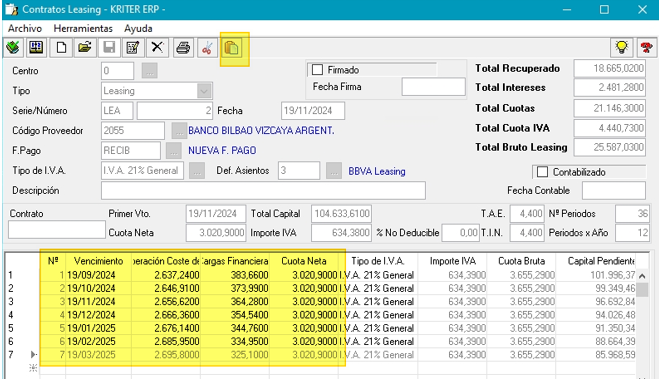This screenshot has height=380, width=659.
Task: Open the Ayuda menu
Action: pyautogui.click(x=138, y=29)
